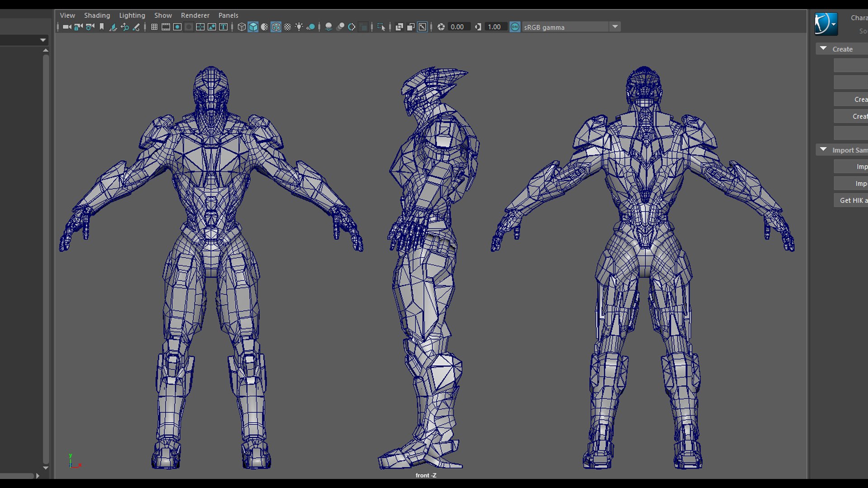Collapse the Import Sam section
The image size is (868, 488).
click(823, 149)
